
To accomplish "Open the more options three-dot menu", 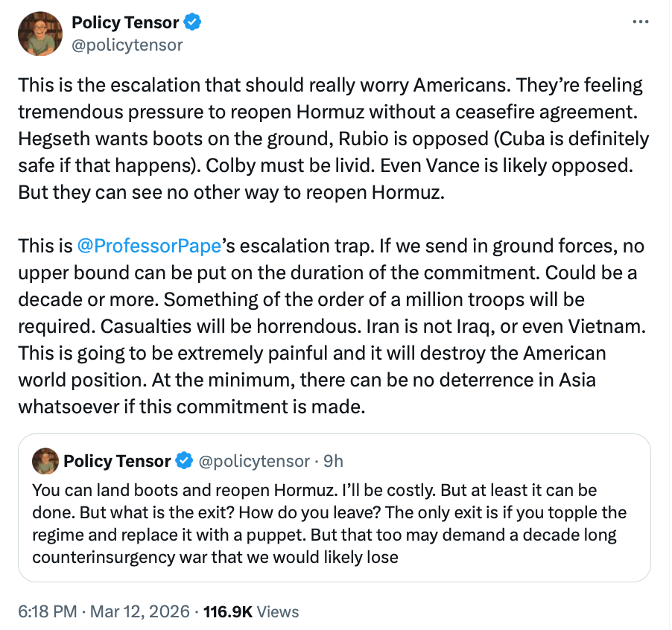I will (640, 22).
